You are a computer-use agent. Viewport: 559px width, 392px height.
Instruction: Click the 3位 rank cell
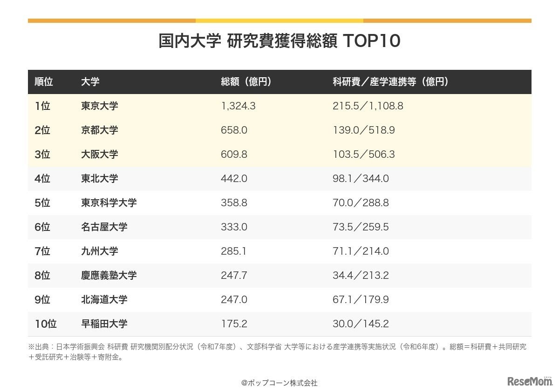point(42,155)
